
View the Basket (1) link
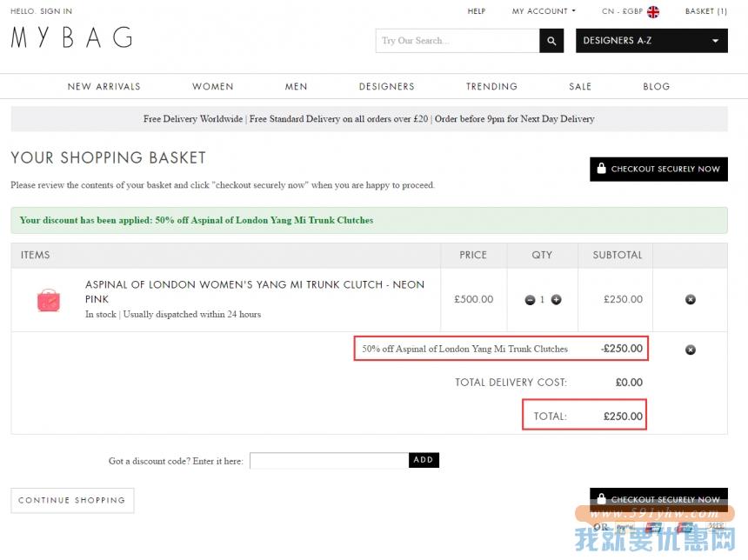(x=706, y=11)
